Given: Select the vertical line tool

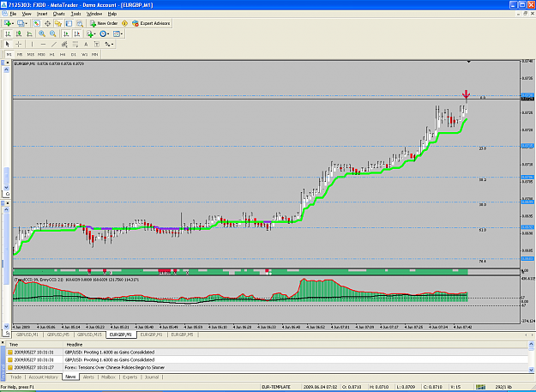Looking at the screenshot, I should point(32,44).
